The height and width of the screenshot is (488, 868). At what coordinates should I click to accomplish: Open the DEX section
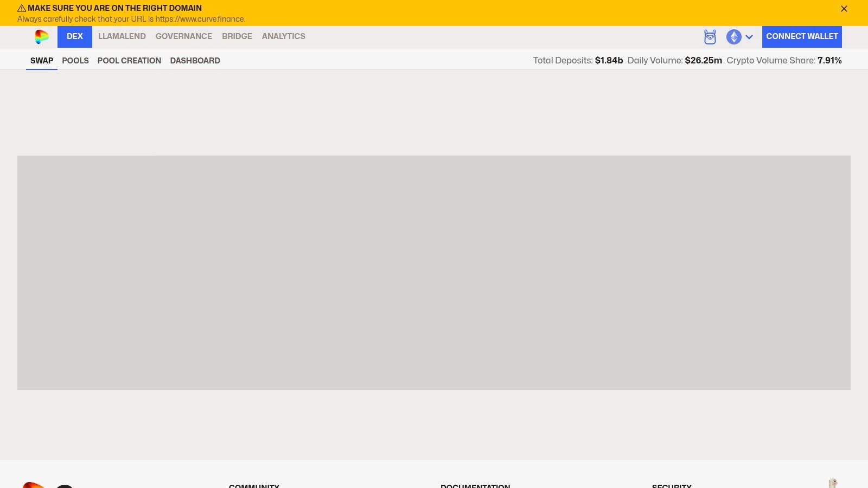tap(75, 37)
